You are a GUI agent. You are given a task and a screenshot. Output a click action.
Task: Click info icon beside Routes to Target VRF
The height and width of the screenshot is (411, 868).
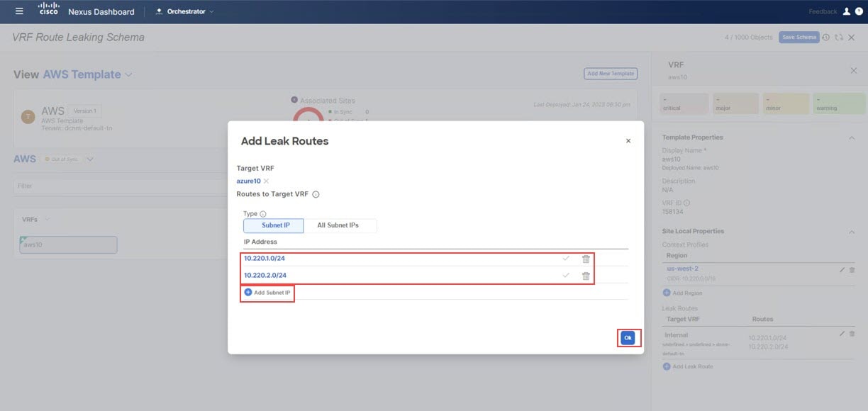316,194
